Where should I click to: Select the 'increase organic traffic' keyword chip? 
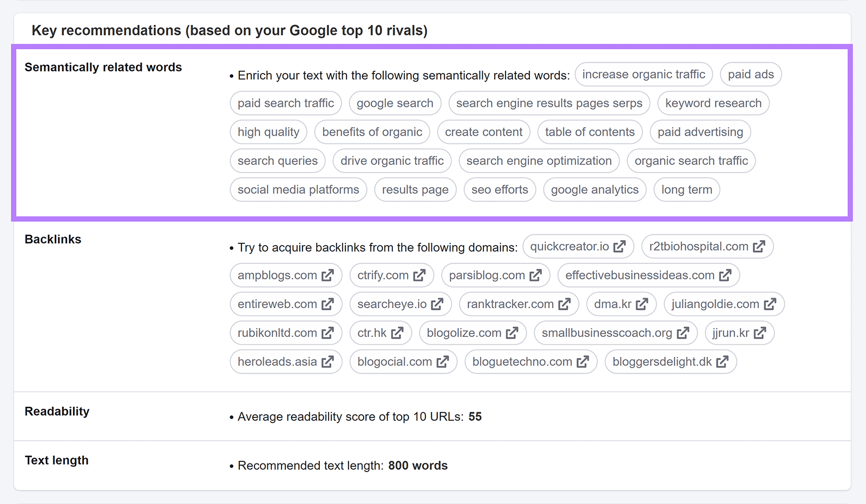coord(644,74)
